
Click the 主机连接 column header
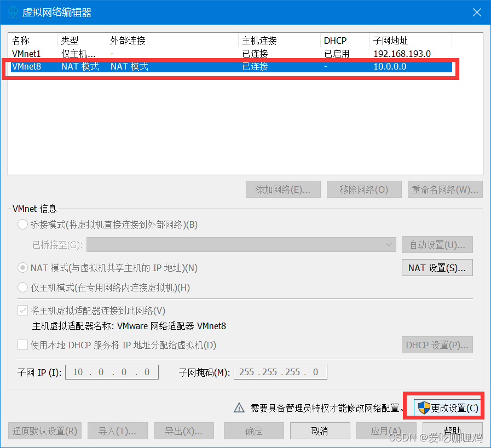[x=279, y=41]
